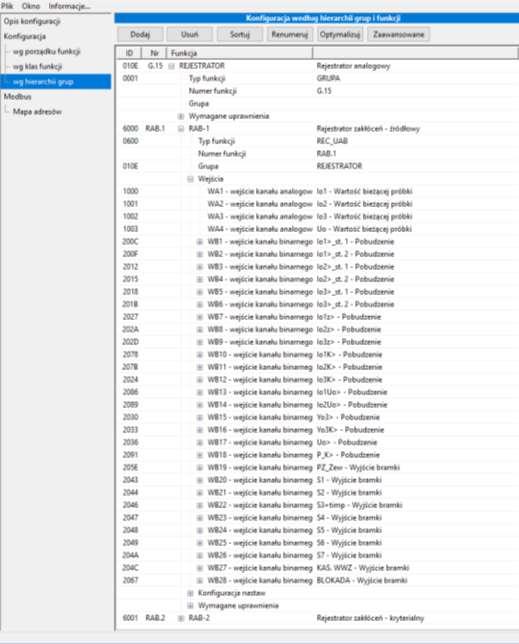Select Opis konfiguracji in sidebar
This screenshot has height=644, width=519.
pos(32,21)
